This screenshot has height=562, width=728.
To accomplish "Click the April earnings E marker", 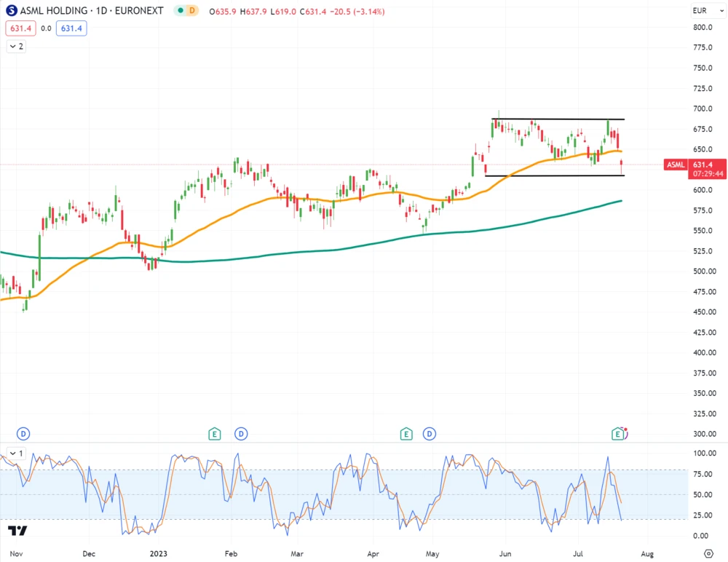I will pos(406,434).
